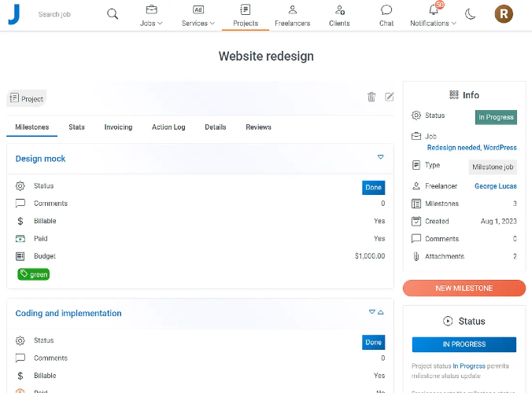
Task: Focus the Search job input field
Action: [x=68, y=14]
